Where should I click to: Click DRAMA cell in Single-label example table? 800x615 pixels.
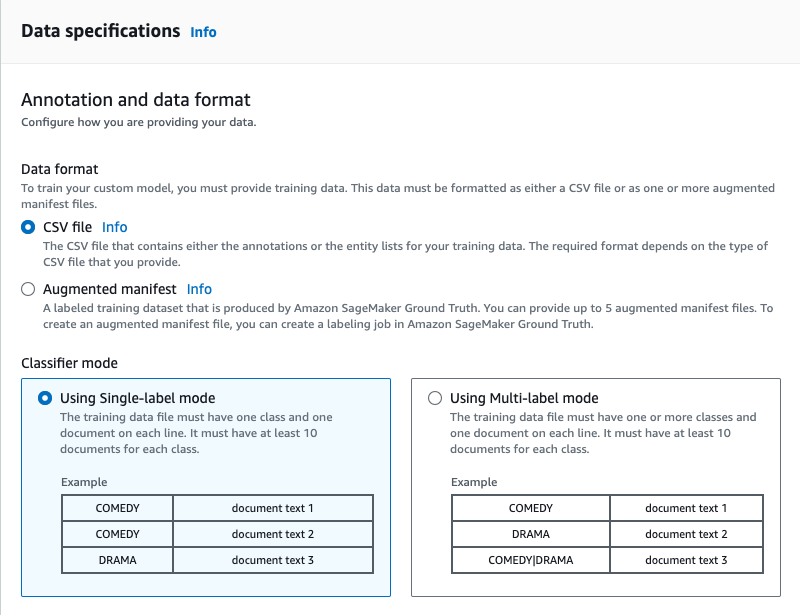(x=117, y=560)
